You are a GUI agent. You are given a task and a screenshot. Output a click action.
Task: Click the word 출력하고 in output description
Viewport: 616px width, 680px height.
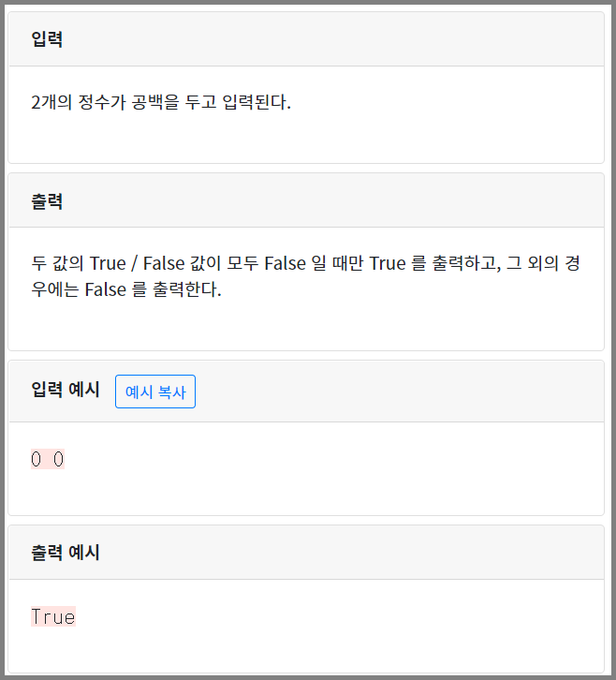pos(466,263)
